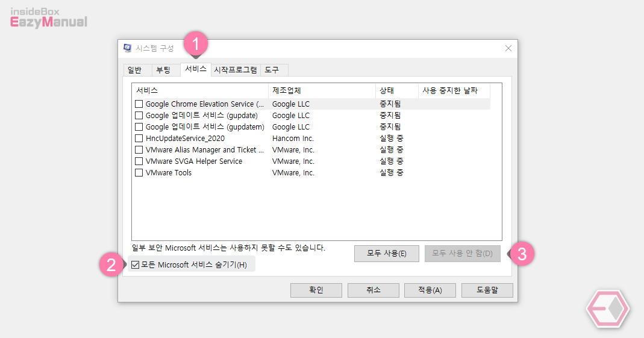Click the 모두 사용(E) button
This screenshot has width=644, height=338.
click(x=387, y=254)
